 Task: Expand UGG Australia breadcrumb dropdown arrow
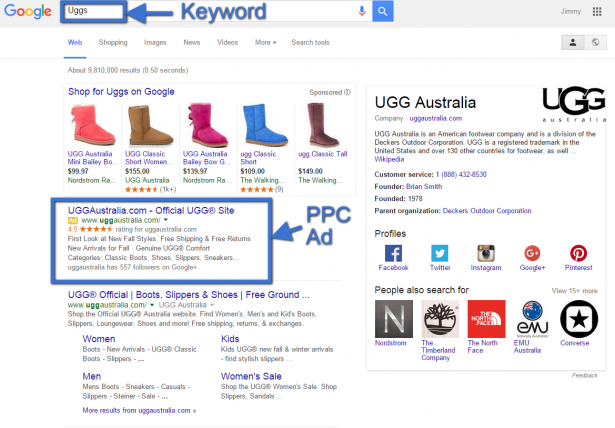click(212, 305)
